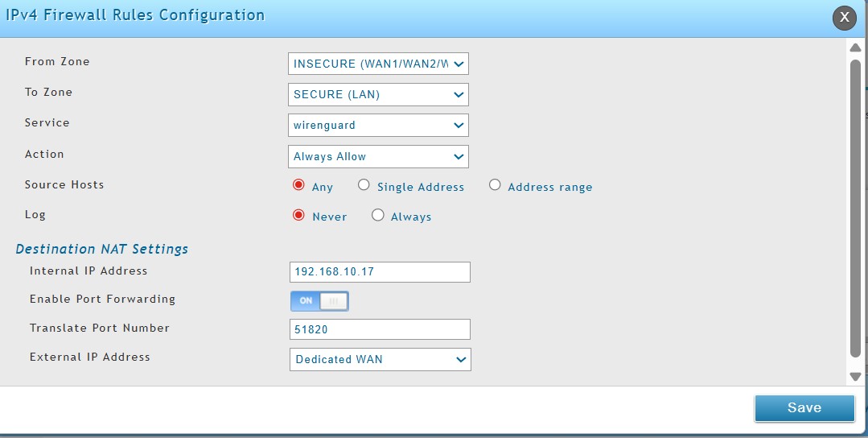Save the firewall rule configuration
Screen dimensions: 868x438
coord(804,407)
